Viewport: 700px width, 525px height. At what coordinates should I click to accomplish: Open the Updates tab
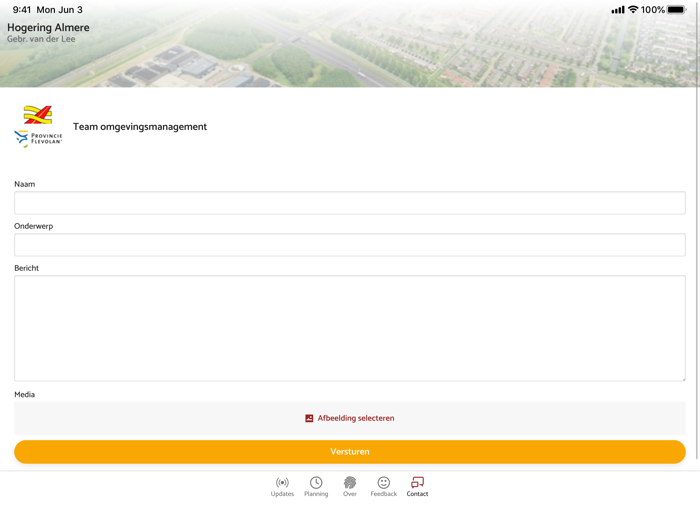[x=282, y=487]
